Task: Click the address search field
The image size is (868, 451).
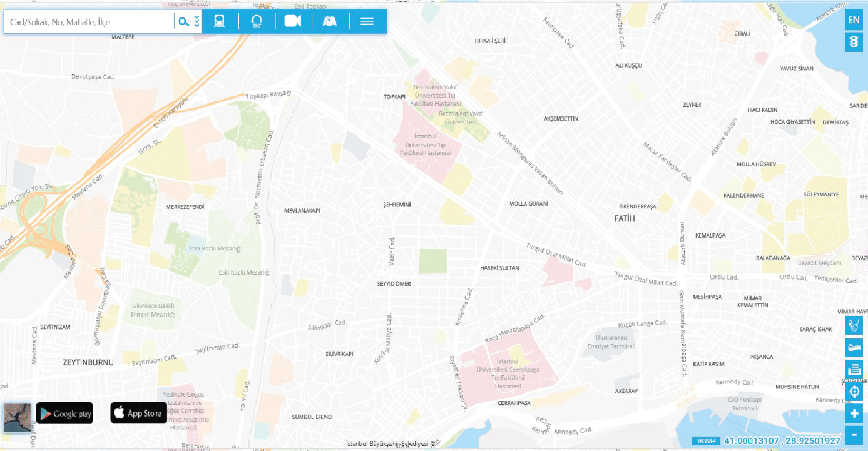Action: coord(89,22)
